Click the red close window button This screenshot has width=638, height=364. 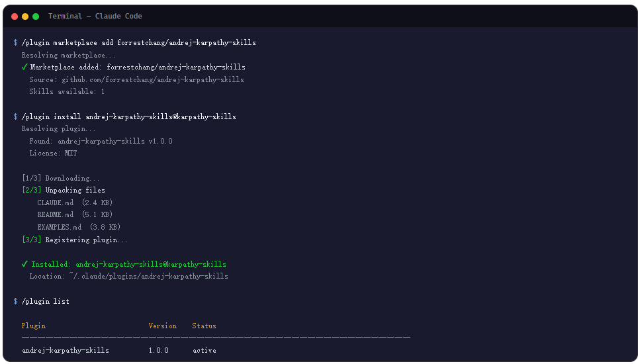tap(15, 17)
